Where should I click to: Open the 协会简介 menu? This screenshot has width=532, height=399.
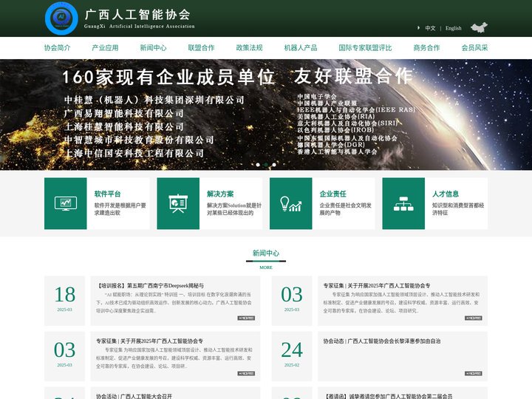pyautogui.click(x=58, y=48)
